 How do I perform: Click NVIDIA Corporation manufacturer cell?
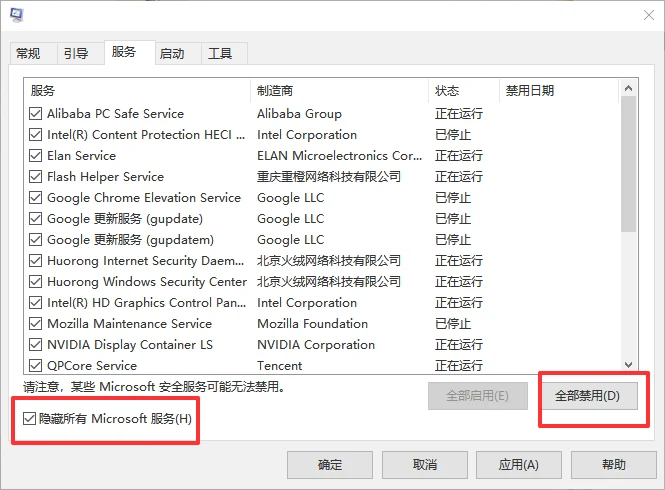(316, 344)
